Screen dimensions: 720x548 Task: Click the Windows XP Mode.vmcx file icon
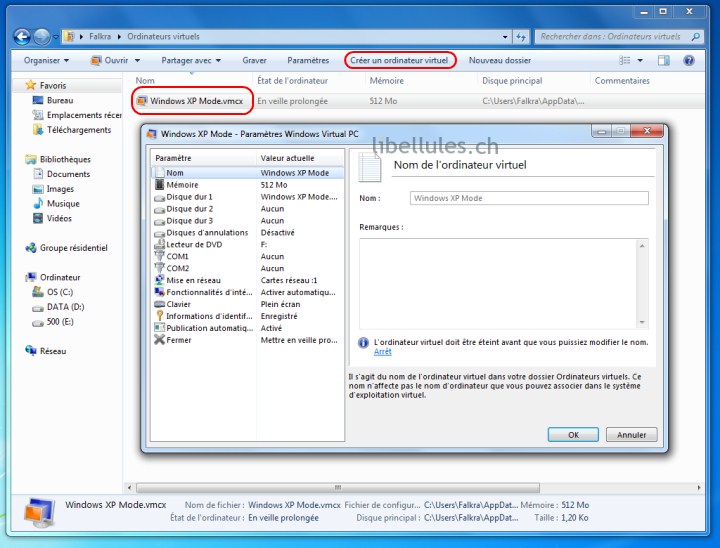tap(142, 101)
